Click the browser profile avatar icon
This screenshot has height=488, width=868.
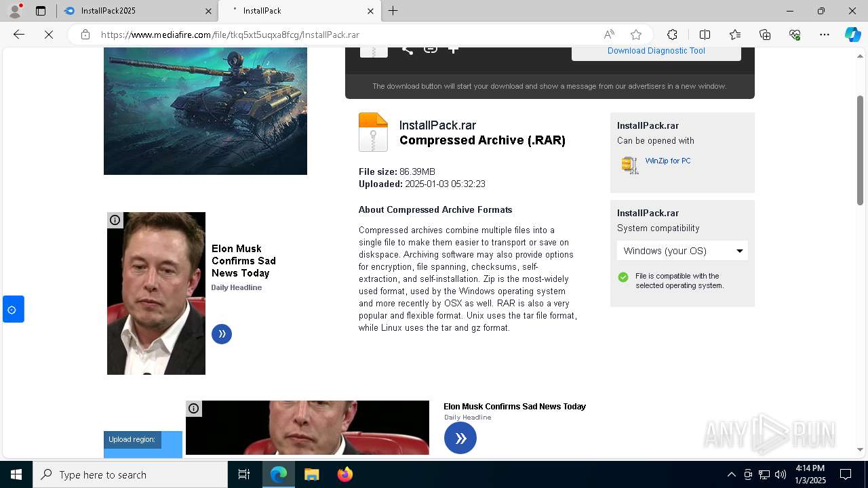tap(15, 11)
